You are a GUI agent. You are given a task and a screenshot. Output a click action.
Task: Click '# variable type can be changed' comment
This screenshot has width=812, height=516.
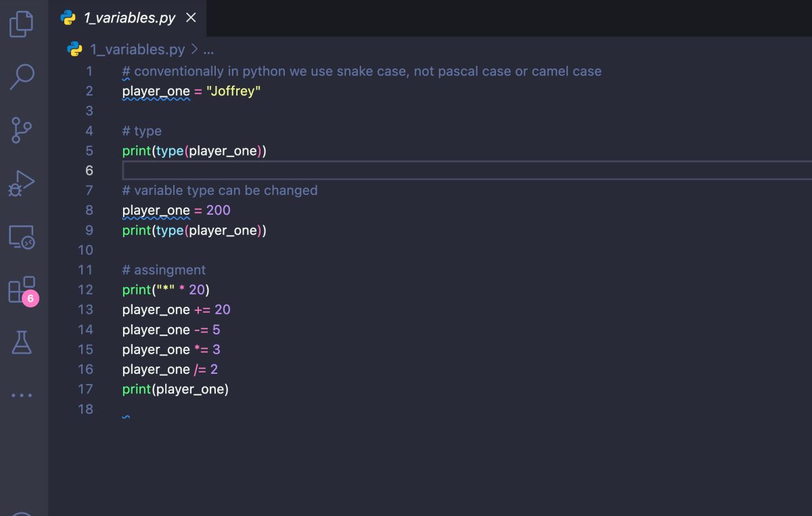click(220, 190)
